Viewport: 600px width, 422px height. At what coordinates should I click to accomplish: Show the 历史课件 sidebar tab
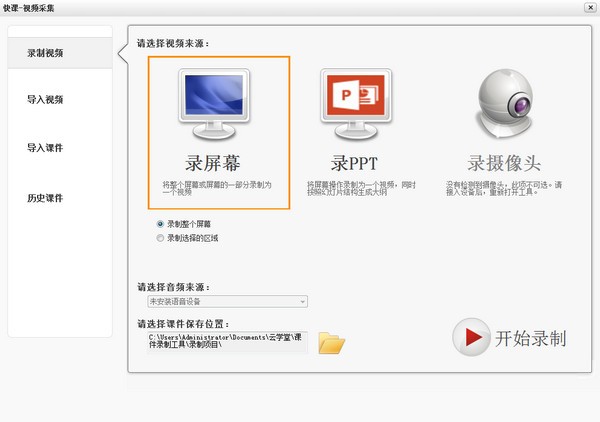(46, 198)
